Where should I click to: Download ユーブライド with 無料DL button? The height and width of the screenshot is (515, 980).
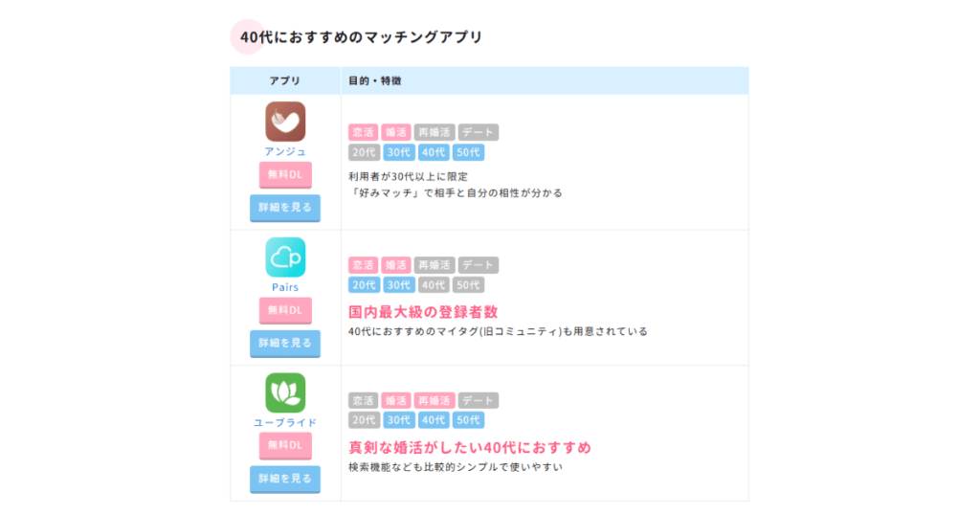[x=285, y=446]
